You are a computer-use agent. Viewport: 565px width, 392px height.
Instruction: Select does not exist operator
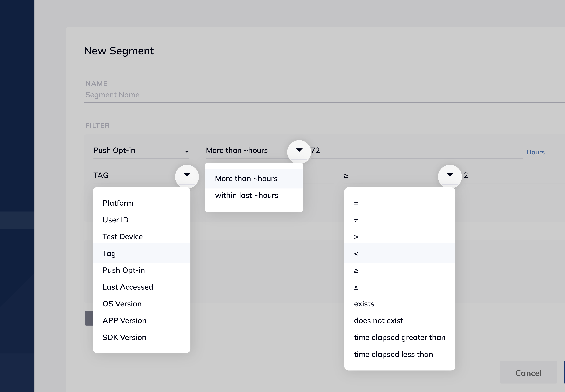378,320
